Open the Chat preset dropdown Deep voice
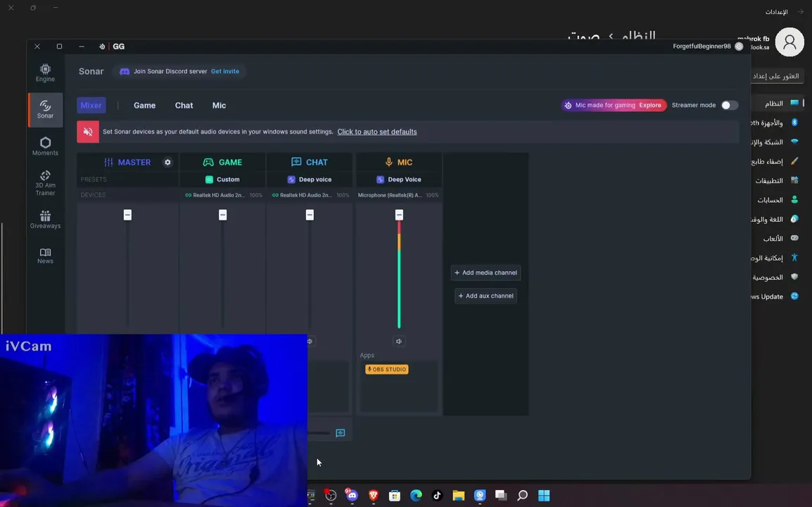Viewport: 812px width, 507px height. pos(310,180)
